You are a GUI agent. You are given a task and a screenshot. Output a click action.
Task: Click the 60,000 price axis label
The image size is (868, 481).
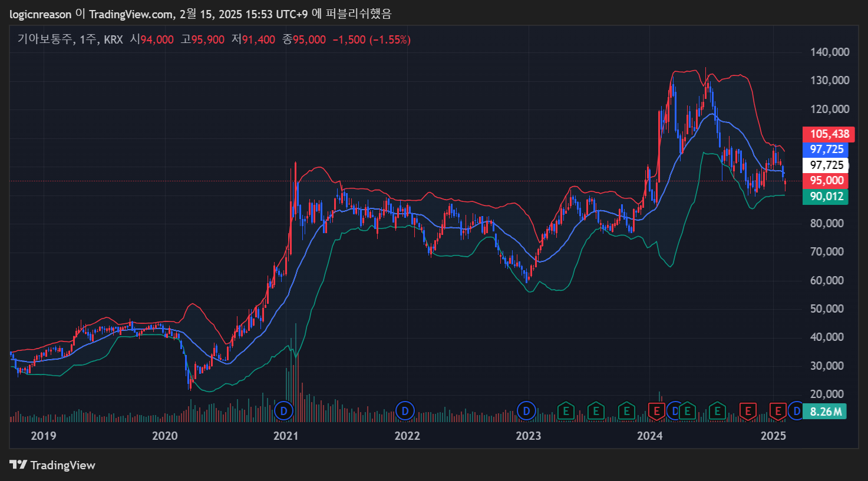click(827, 281)
